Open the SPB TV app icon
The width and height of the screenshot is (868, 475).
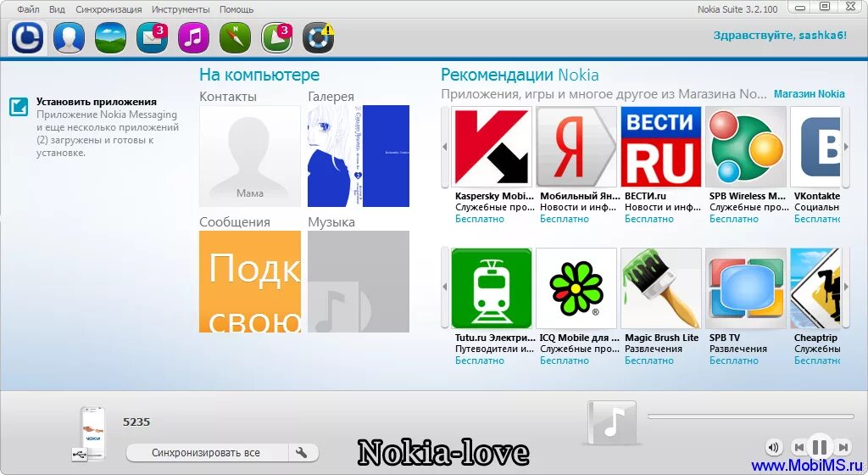(746, 288)
